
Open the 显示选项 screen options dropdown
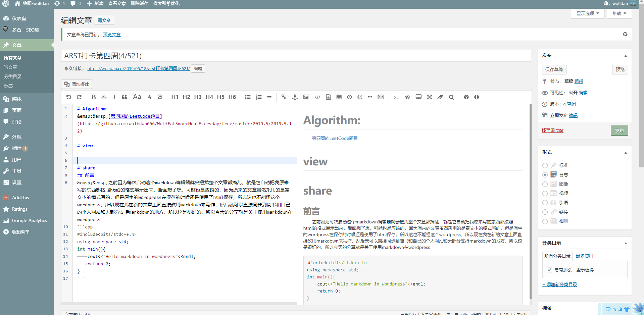pyautogui.click(x=588, y=13)
